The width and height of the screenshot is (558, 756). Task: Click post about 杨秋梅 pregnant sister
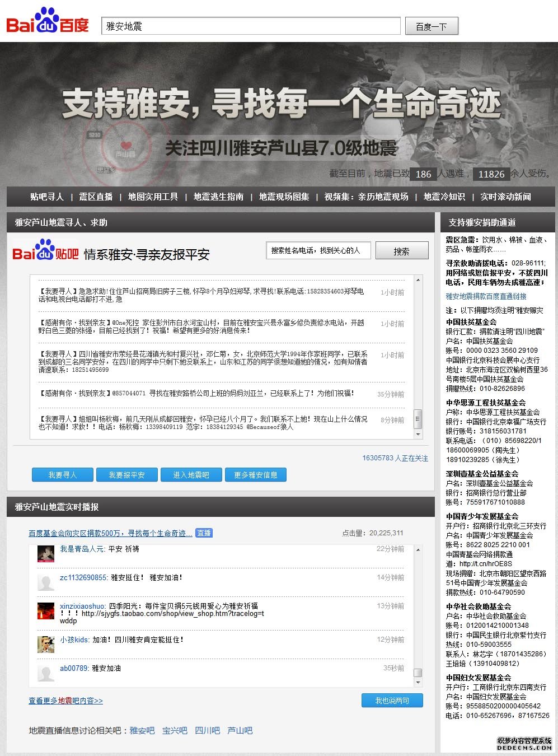click(203, 423)
